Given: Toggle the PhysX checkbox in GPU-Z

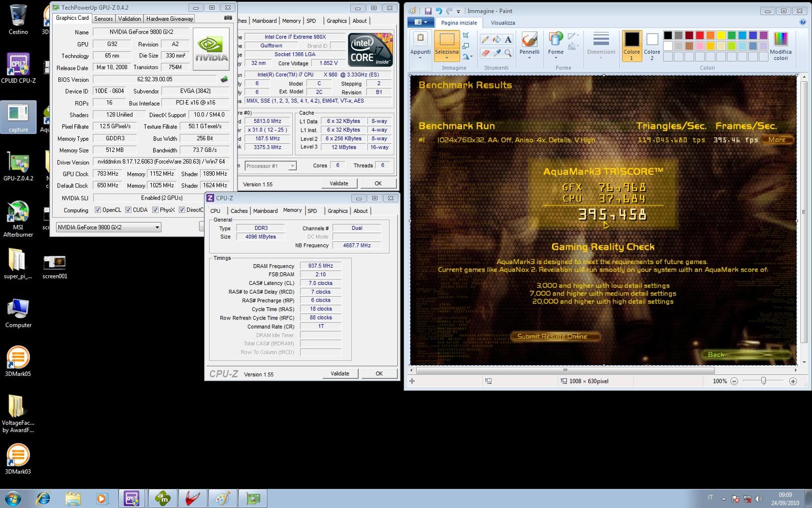Looking at the screenshot, I should pyautogui.click(x=155, y=210).
